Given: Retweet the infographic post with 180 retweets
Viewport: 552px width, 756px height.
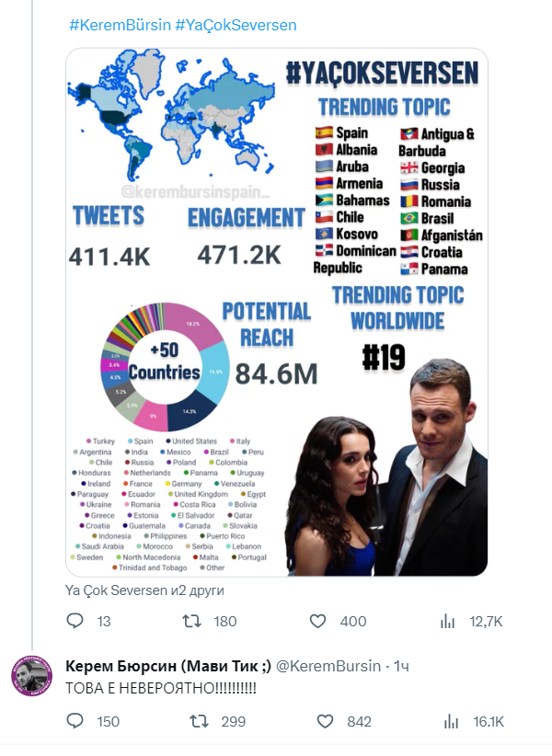Looking at the screenshot, I should 192,622.
